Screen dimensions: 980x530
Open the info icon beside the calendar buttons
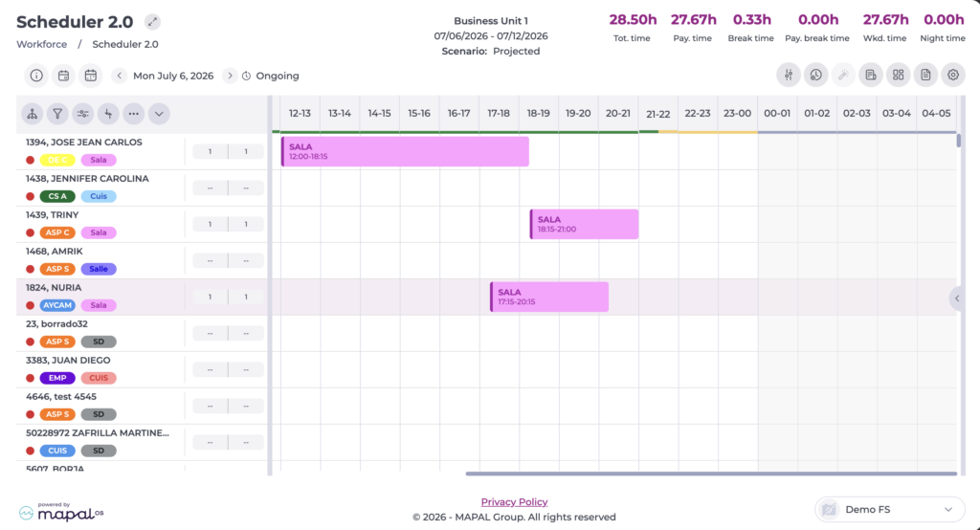36,76
